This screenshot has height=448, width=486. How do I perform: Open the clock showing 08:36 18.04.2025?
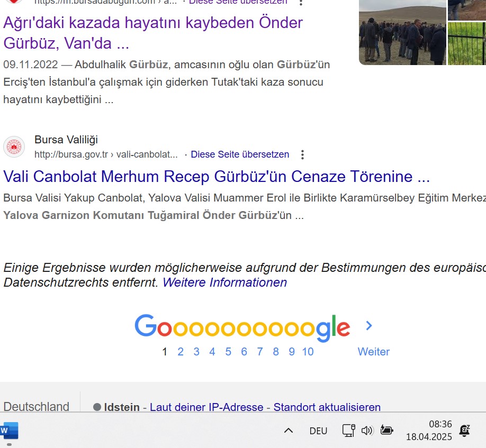pos(429,431)
